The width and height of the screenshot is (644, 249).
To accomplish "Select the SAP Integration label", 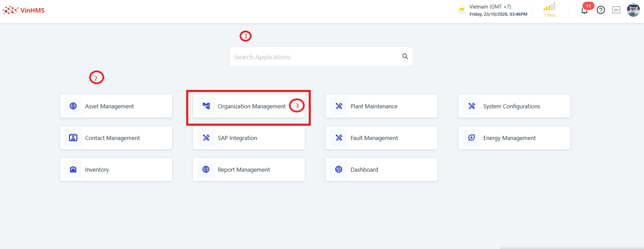I will tap(237, 138).
